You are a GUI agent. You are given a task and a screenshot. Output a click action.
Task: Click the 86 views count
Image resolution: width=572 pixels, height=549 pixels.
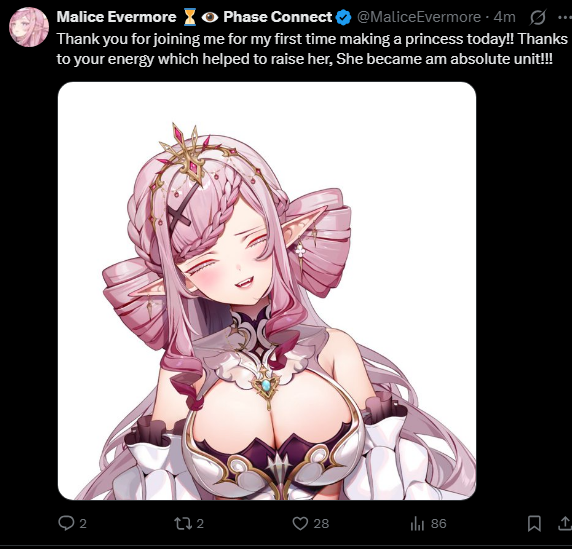[438, 523]
